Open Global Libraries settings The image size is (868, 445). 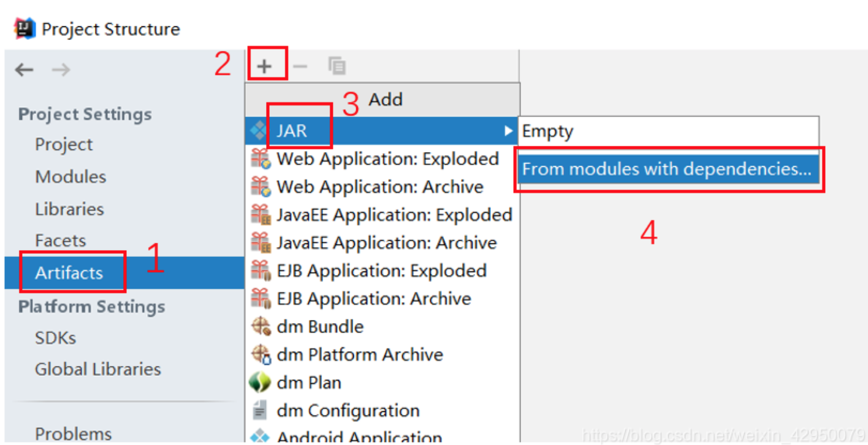click(x=97, y=370)
